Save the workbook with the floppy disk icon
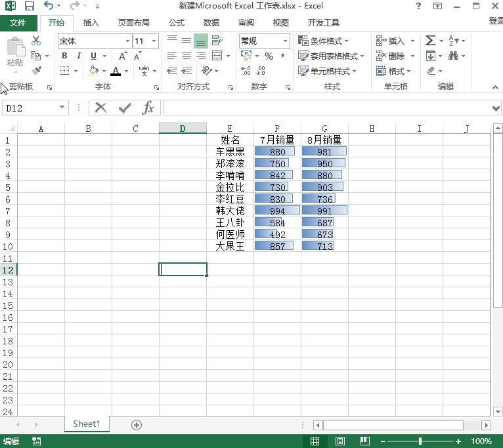 (x=29, y=6)
